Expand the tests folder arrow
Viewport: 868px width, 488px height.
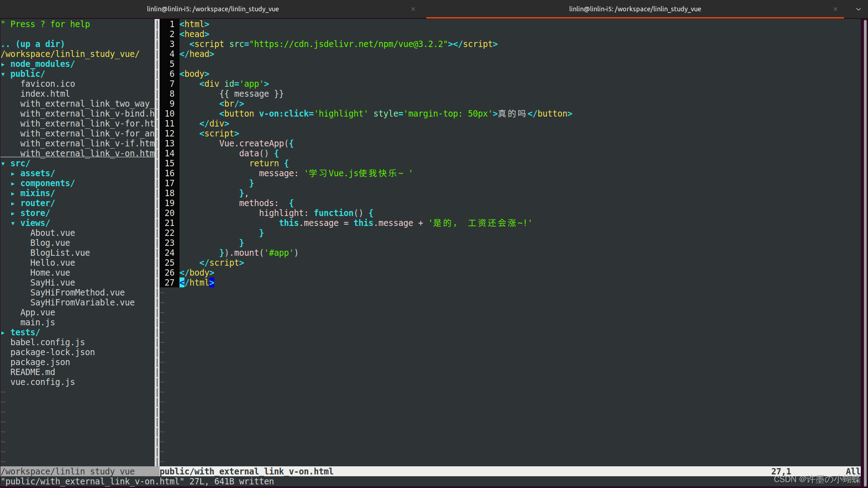pos(3,333)
